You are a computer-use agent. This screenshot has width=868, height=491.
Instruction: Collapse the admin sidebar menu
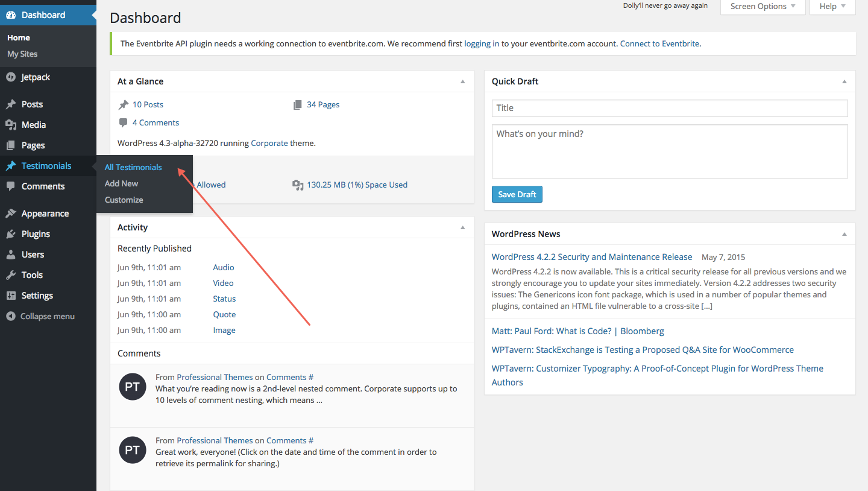pyautogui.click(x=40, y=316)
